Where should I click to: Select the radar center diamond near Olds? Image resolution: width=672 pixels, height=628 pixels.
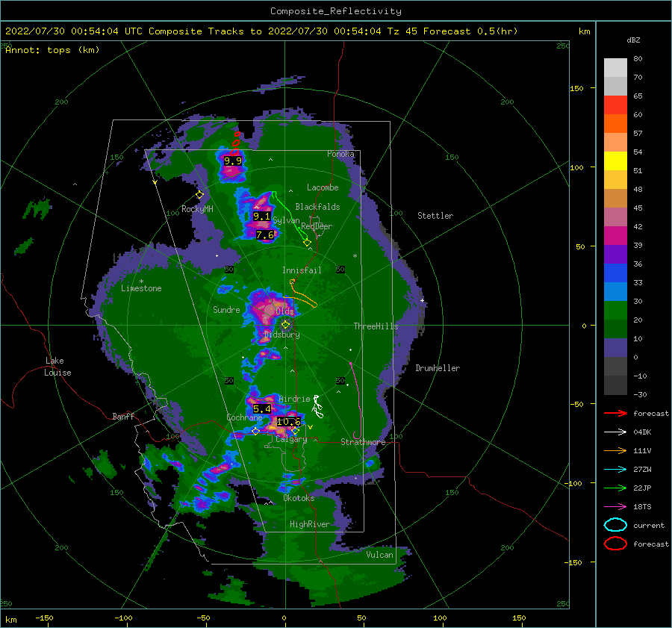285,325
